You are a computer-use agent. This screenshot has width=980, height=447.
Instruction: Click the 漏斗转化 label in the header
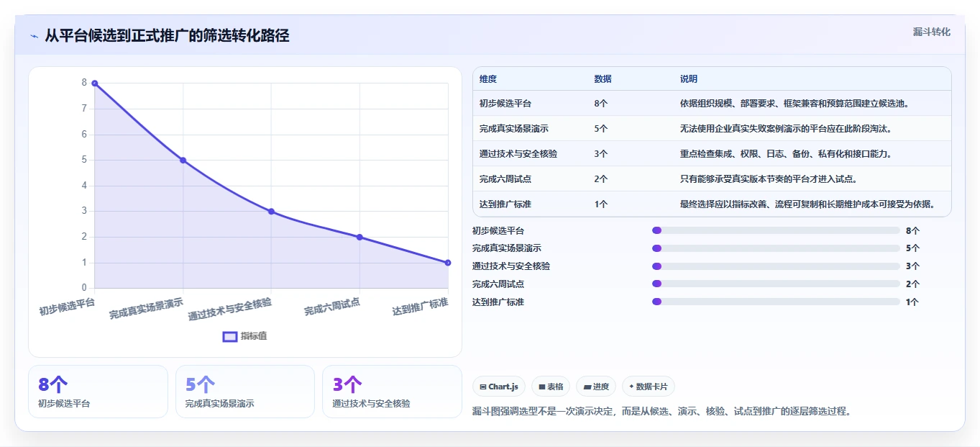point(932,32)
